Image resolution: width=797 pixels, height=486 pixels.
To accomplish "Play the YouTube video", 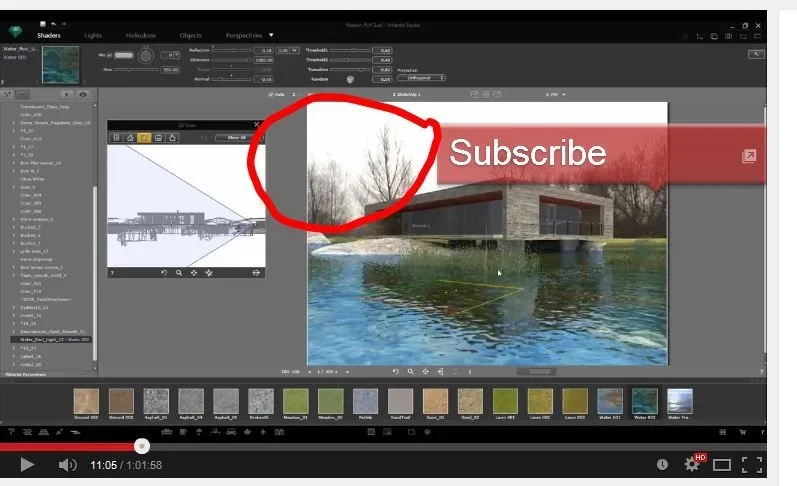I will pyautogui.click(x=27, y=465).
